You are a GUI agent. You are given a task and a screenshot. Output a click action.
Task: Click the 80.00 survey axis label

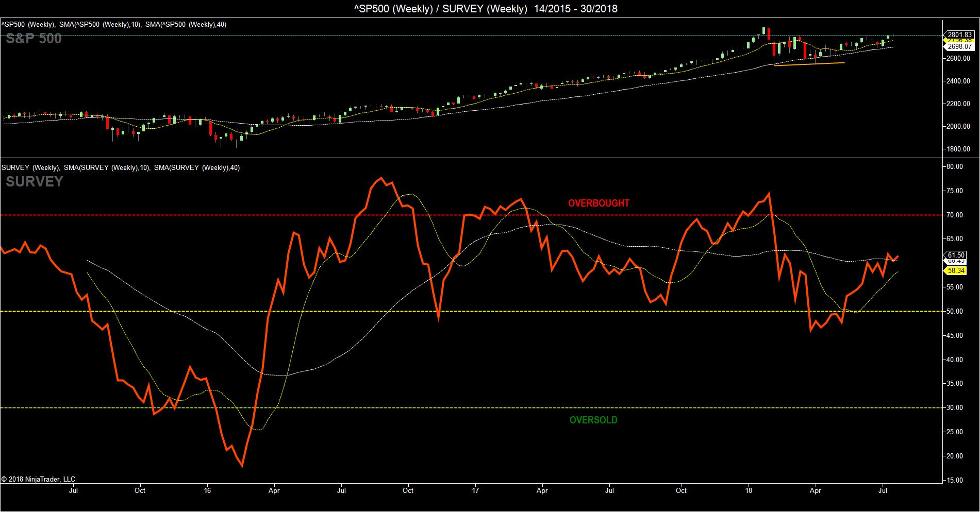955,166
